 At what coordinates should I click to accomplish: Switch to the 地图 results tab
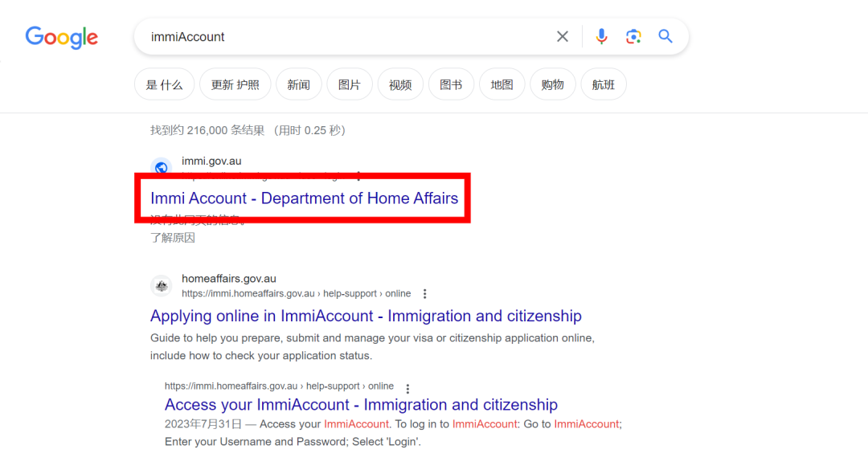click(x=502, y=84)
